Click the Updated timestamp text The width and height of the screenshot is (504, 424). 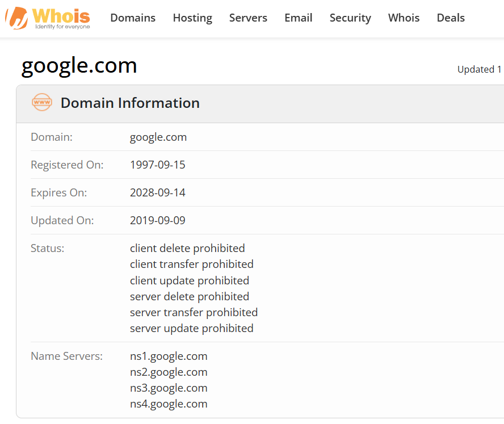pyautogui.click(x=480, y=69)
